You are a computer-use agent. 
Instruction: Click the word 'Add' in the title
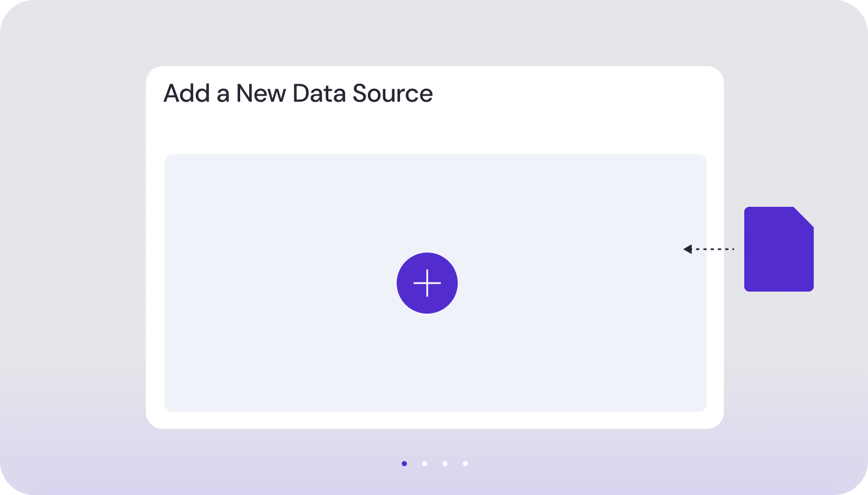(x=186, y=93)
